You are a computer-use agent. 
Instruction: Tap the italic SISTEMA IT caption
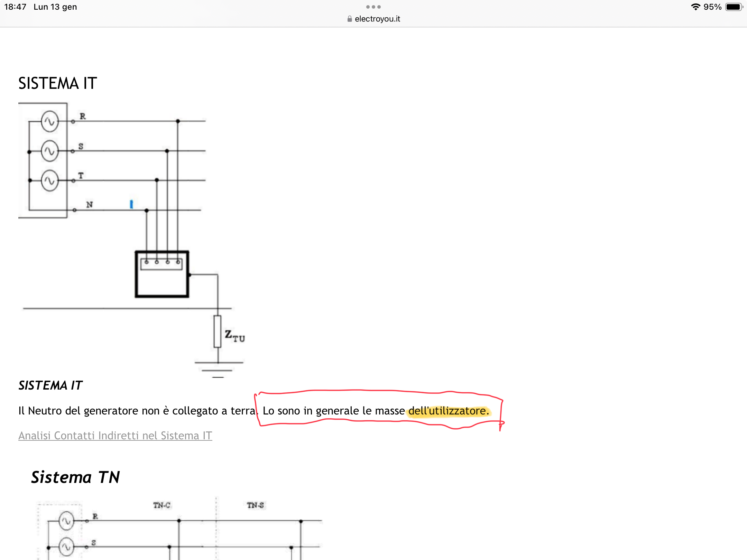(50, 385)
